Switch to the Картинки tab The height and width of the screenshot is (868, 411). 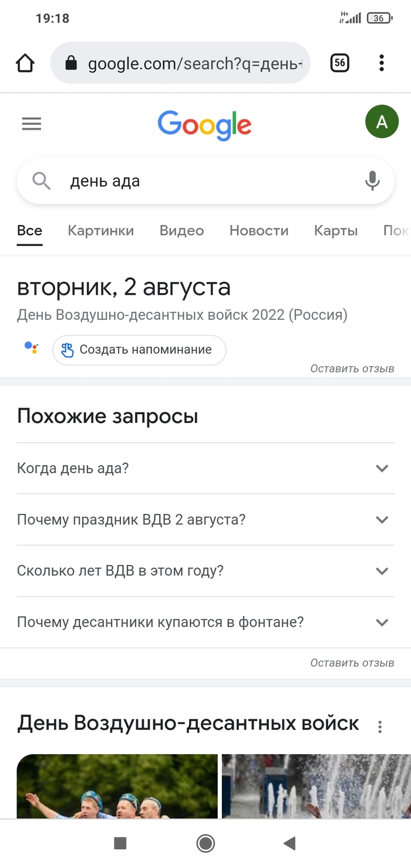(101, 231)
